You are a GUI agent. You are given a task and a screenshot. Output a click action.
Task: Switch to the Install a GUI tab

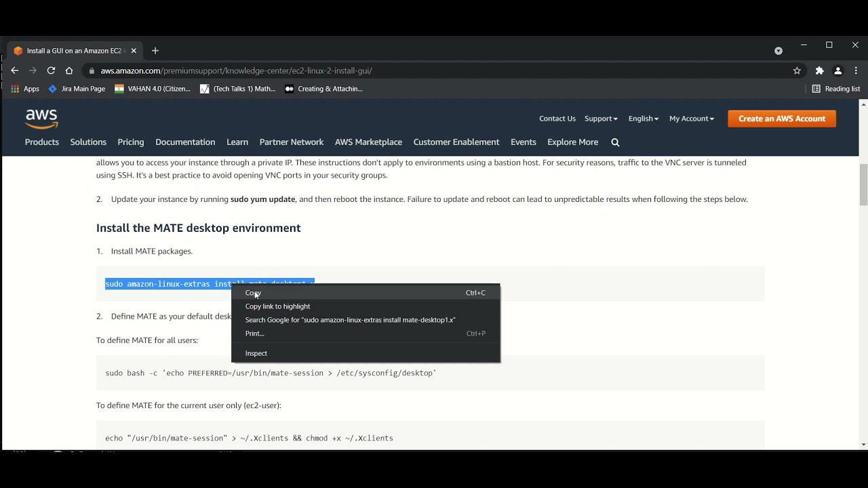tap(73, 51)
